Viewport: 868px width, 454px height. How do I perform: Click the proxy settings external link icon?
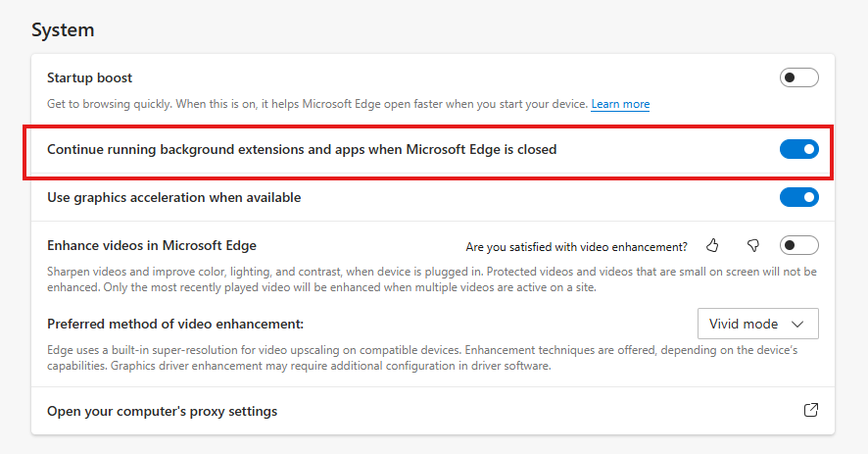(811, 411)
